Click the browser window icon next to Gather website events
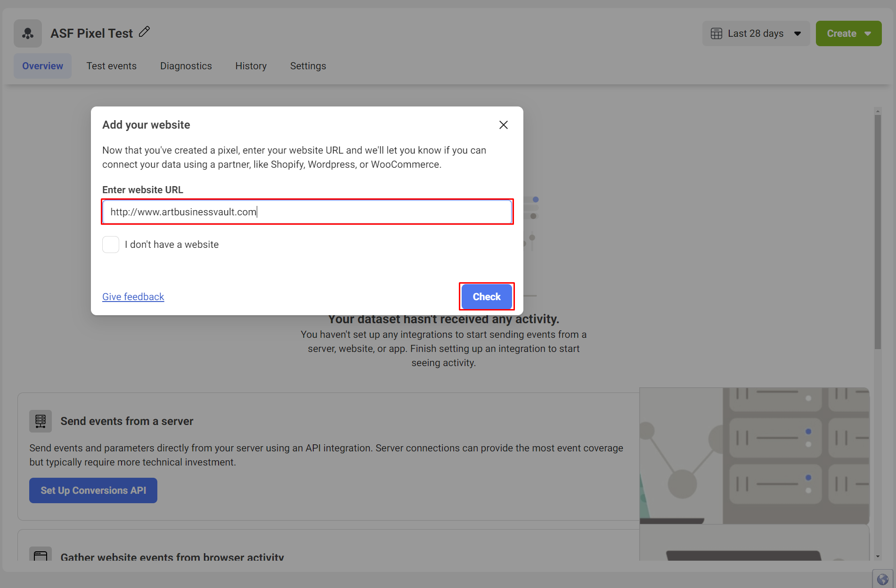896x588 pixels. [41, 554]
